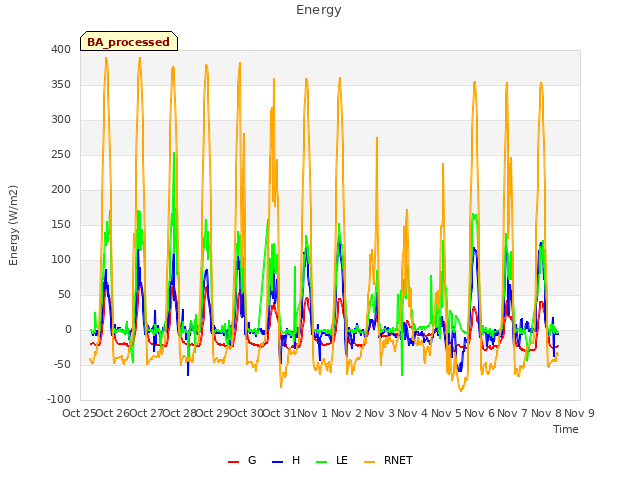Screen dimensions: 640x480
Task: Click the 250 y-axis tick value
Action: 61,155
